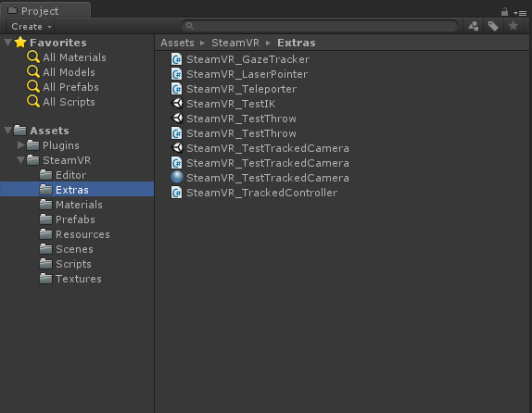
Task: Click the SteamVR_TestThrow C# script icon
Action: point(176,133)
